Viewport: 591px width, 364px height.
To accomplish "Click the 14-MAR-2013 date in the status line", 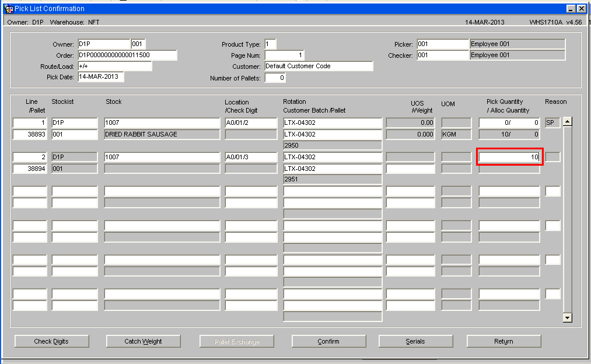I will point(484,22).
